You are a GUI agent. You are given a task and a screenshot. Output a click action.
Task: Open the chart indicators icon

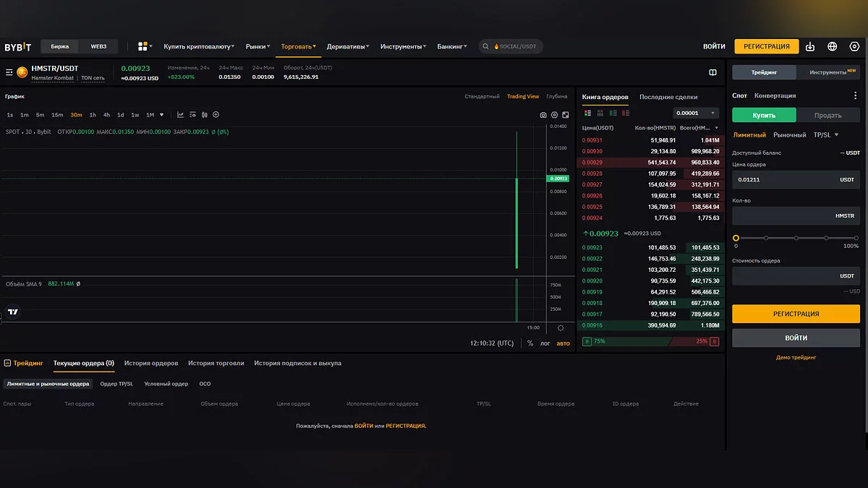tap(181, 115)
